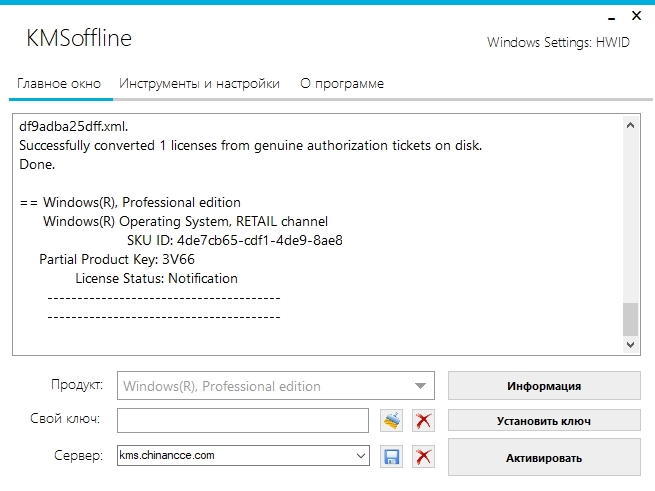Delete the server entry with red X
The height and width of the screenshot is (491, 655).
pos(423,456)
